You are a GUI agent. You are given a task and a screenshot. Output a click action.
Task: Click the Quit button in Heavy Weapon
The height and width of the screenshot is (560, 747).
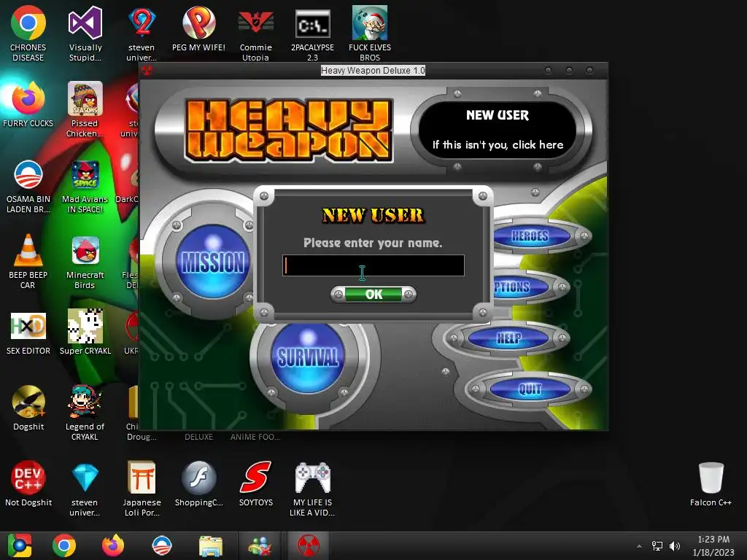coord(530,389)
